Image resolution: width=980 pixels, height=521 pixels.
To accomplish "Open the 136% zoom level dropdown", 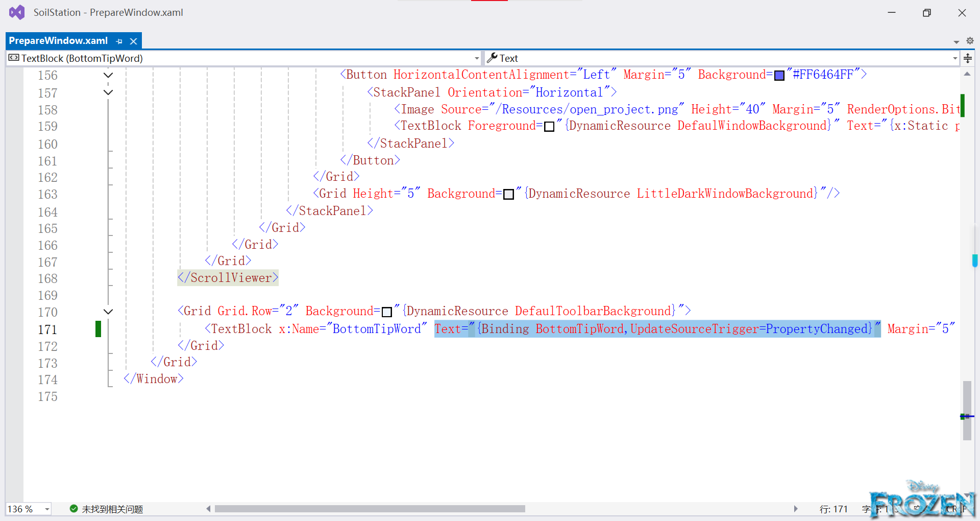I will click(x=46, y=509).
